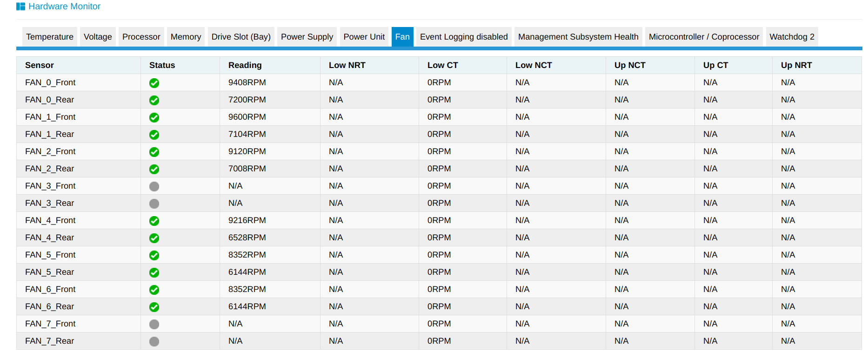The height and width of the screenshot is (360, 868).
Task: Select the FAN_4_Rear sensor name
Action: tap(50, 238)
